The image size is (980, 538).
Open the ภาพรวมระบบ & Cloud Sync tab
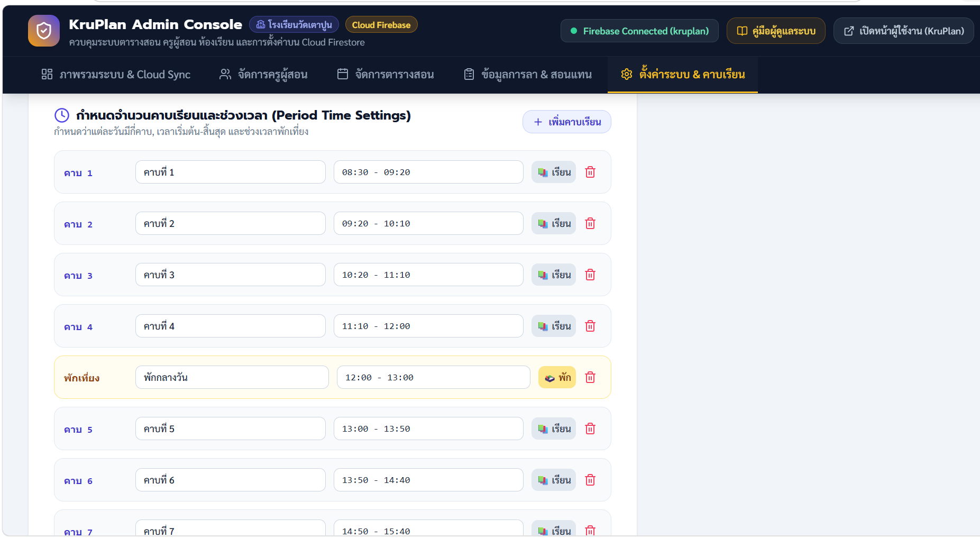click(116, 75)
